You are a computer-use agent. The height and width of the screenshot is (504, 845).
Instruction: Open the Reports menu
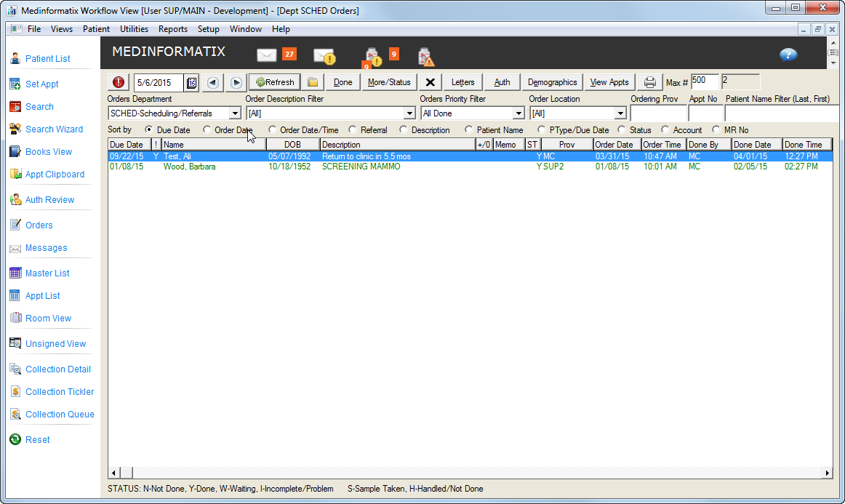point(172,29)
